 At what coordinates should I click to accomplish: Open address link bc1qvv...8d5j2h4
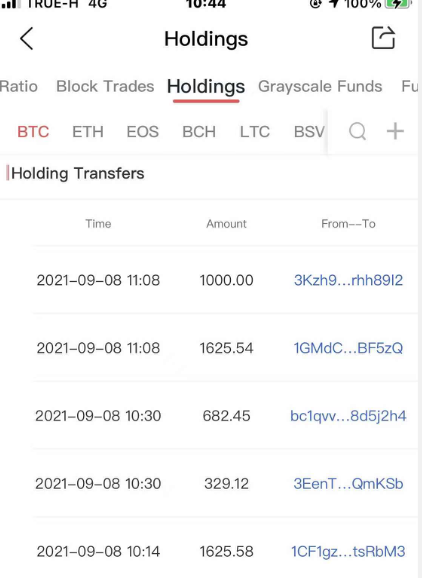coord(348,416)
